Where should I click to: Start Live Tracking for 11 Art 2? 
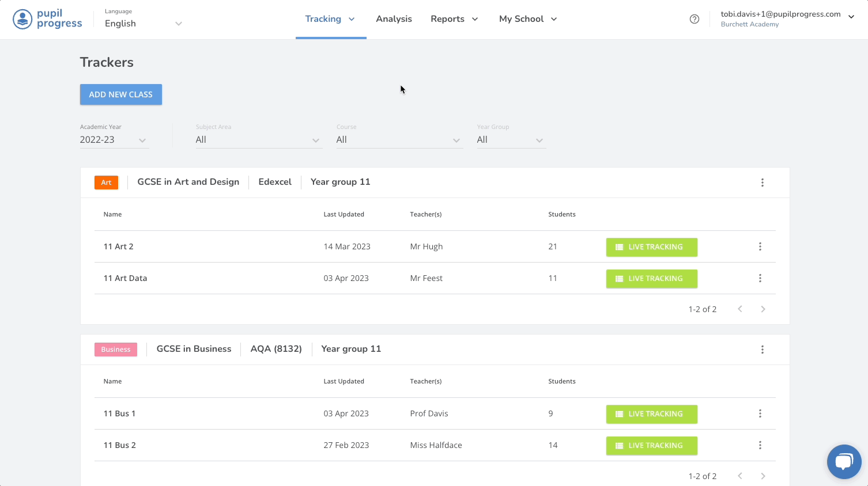click(x=651, y=247)
